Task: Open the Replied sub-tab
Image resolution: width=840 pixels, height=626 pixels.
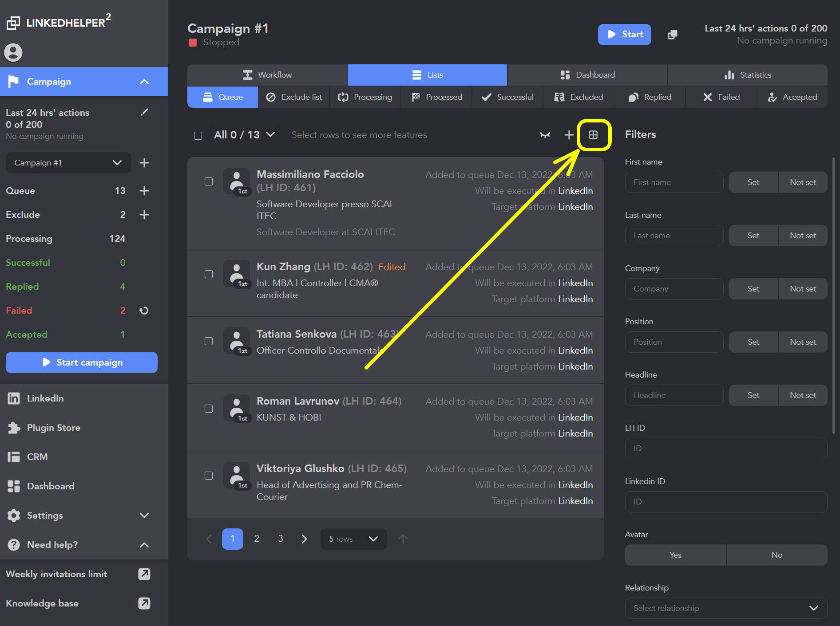Action: tap(650, 97)
